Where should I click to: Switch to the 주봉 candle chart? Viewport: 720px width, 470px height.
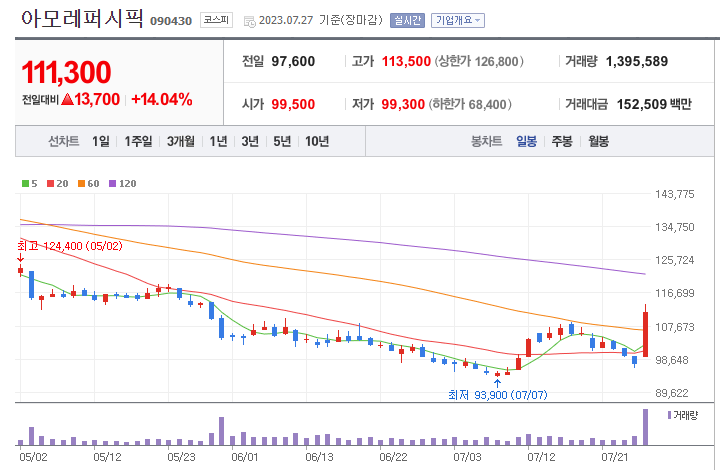pos(562,141)
